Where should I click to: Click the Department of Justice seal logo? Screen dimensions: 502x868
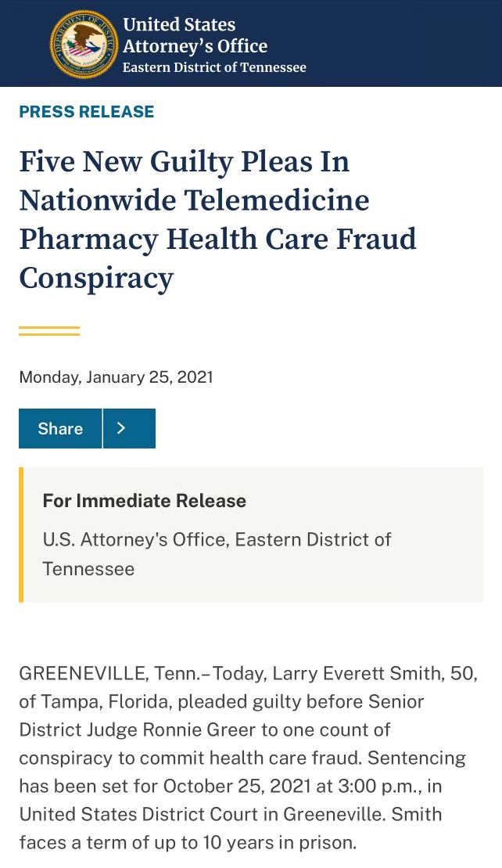(84, 44)
